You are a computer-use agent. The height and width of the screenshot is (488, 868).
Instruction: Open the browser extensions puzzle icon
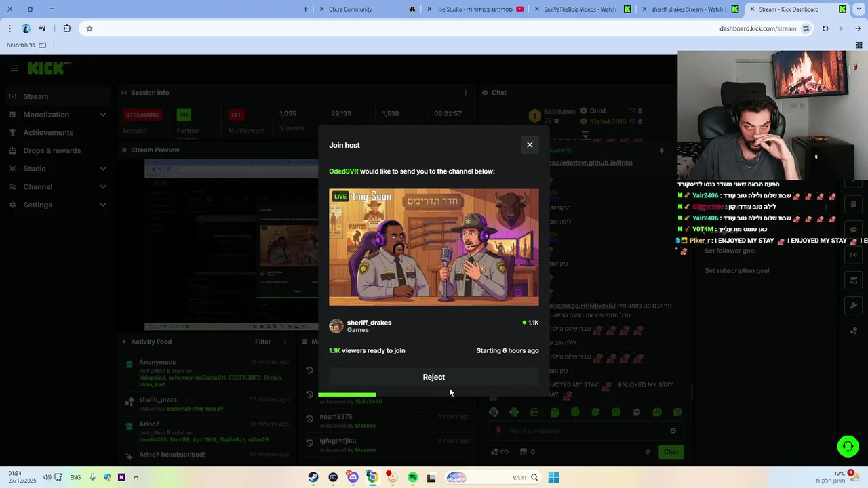click(x=66, y=28)
